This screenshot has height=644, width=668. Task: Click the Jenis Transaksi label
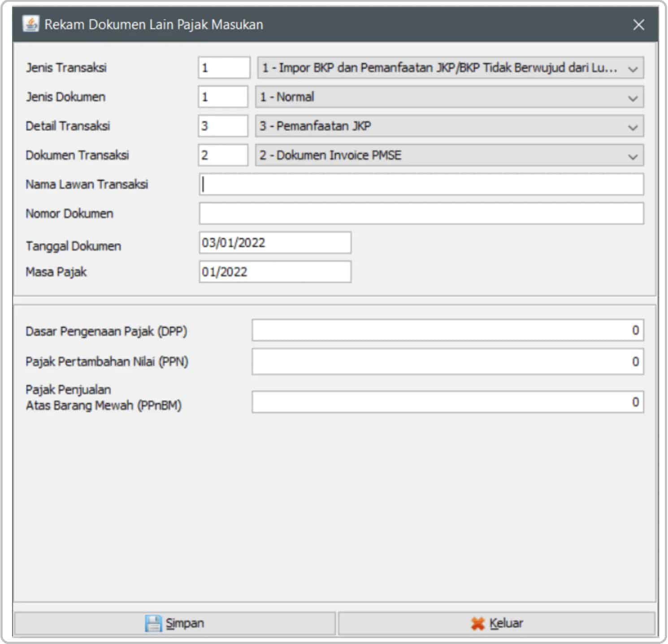point(66,68)
